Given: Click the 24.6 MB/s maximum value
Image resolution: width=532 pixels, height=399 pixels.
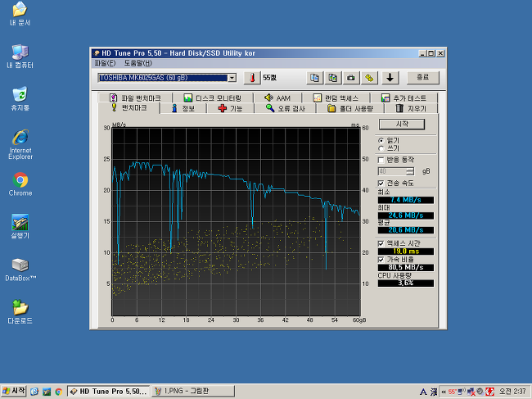Looking at the screenshot, I should (x=406, y=215).
